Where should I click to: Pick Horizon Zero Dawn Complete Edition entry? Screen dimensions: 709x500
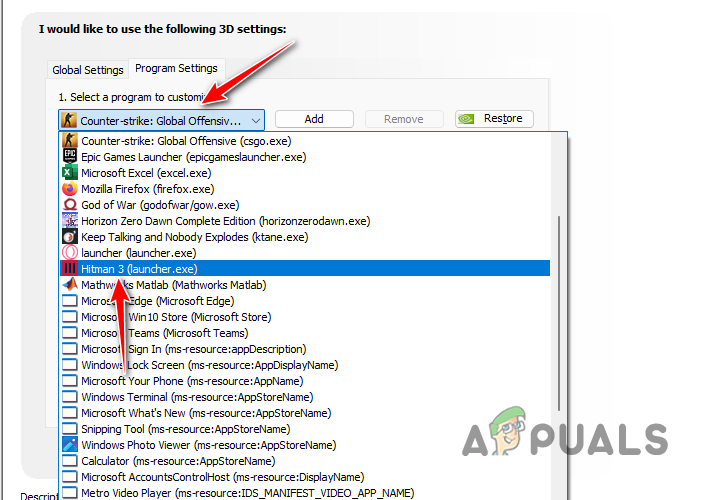click(x=305, y=221)
